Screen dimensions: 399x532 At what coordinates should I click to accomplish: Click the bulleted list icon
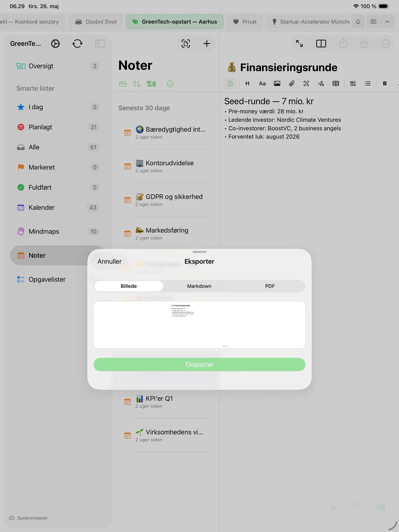tap(368, 84)
